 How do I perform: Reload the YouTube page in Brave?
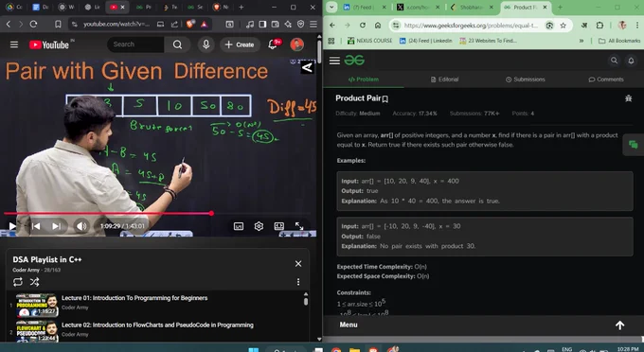coord(34,25)
